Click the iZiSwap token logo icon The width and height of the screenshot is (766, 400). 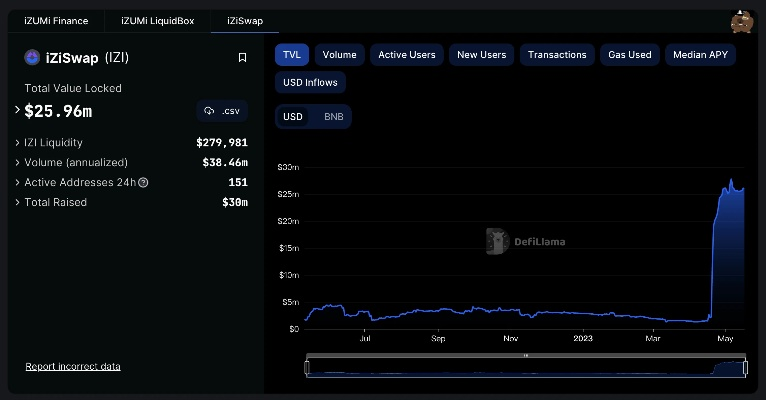coord(30,58)
